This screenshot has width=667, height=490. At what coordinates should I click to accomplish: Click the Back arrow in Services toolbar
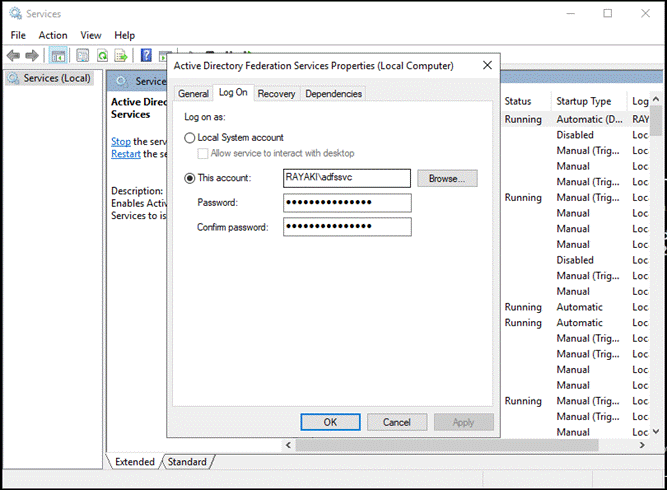click(x=14, y=55)
